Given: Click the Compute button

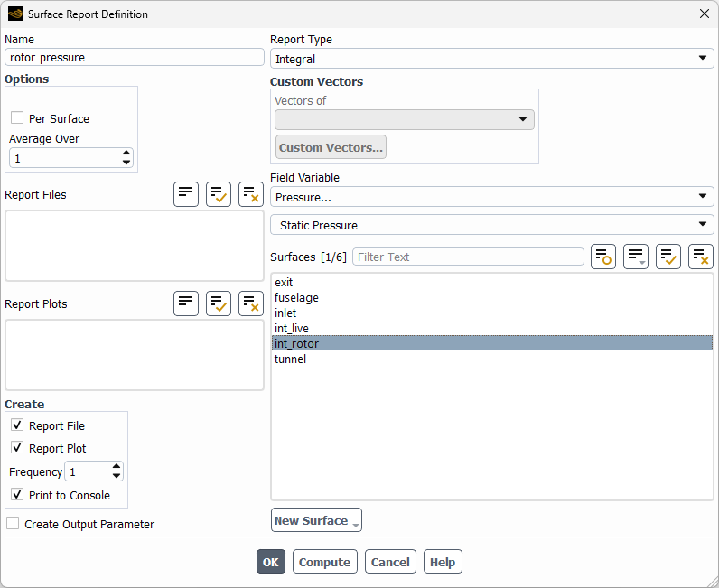Looking at the screenshot, I should [324, 562].
